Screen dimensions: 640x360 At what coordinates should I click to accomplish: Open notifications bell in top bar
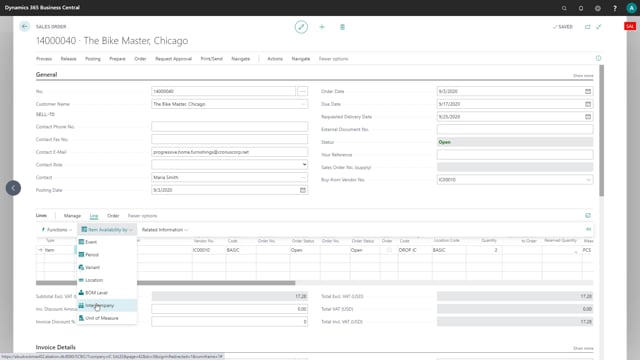coord(581,8)
